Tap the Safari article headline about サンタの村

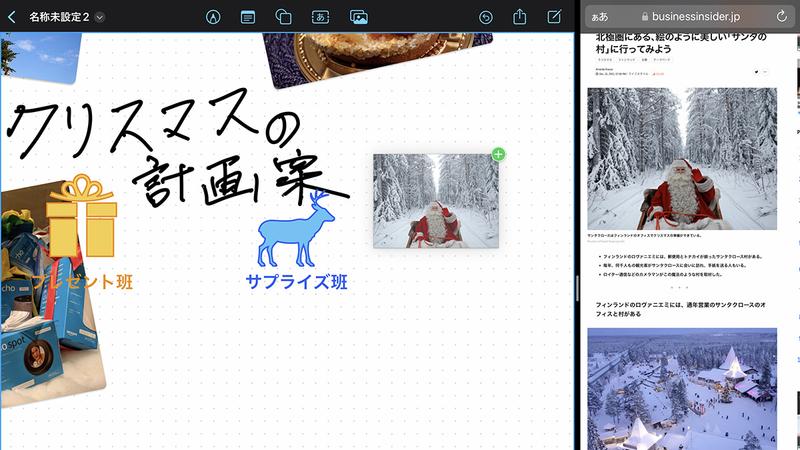(681, 43)
